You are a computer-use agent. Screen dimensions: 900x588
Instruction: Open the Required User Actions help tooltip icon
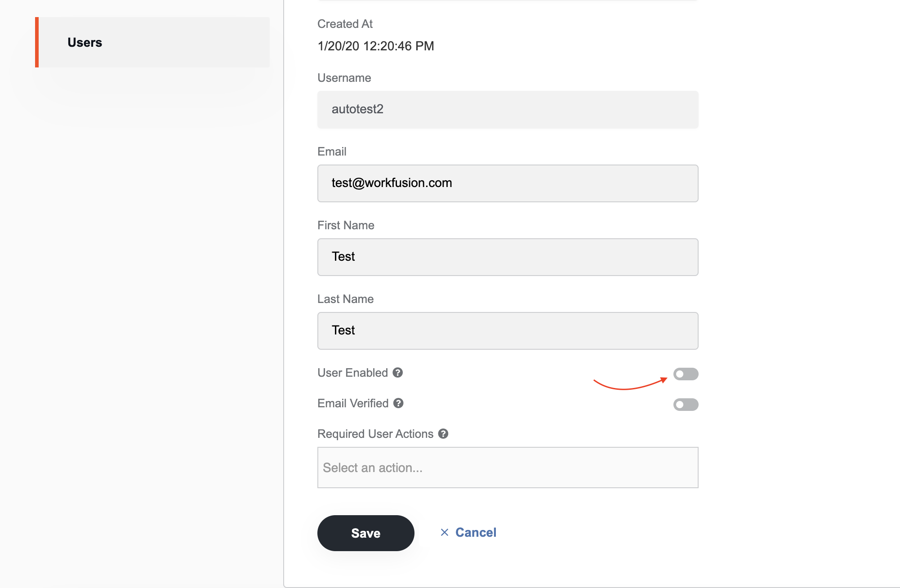pos(443,434)
